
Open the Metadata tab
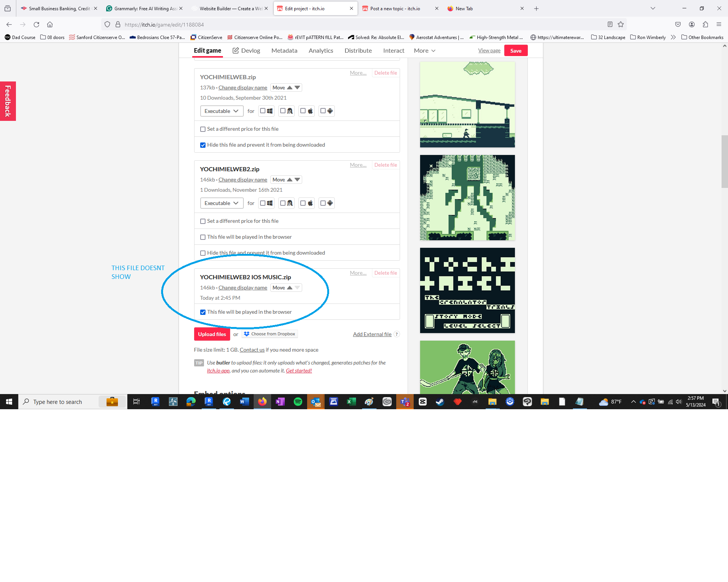pyautogui.click(x=284, y=50)
